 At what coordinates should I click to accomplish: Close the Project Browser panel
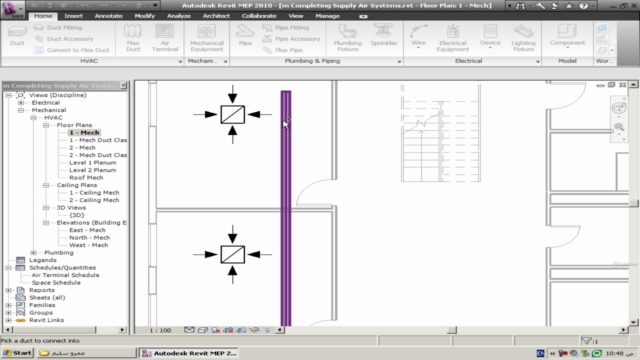click(x=123, y=85)
